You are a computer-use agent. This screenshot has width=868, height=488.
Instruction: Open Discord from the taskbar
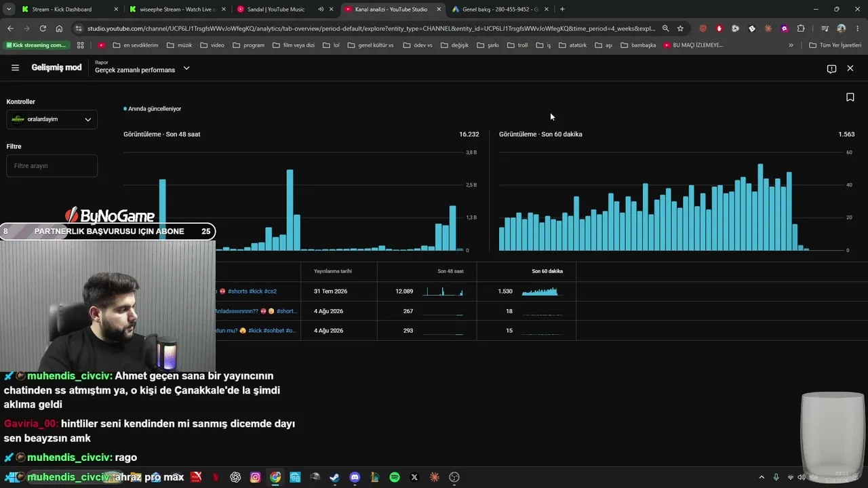[x=355, y=477]
